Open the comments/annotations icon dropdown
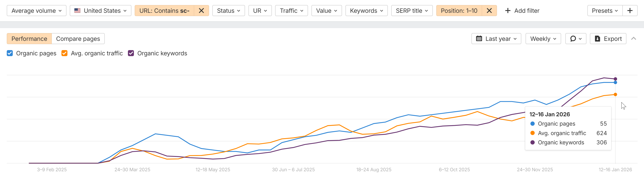Screen dimensions: 644x179 pos(575,39)
